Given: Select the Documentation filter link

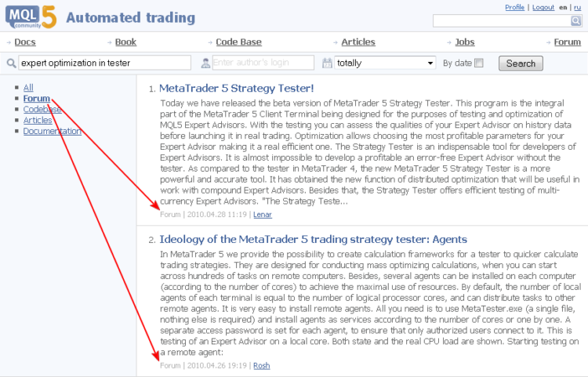Looking at the screenshot, I should point(52,131).
